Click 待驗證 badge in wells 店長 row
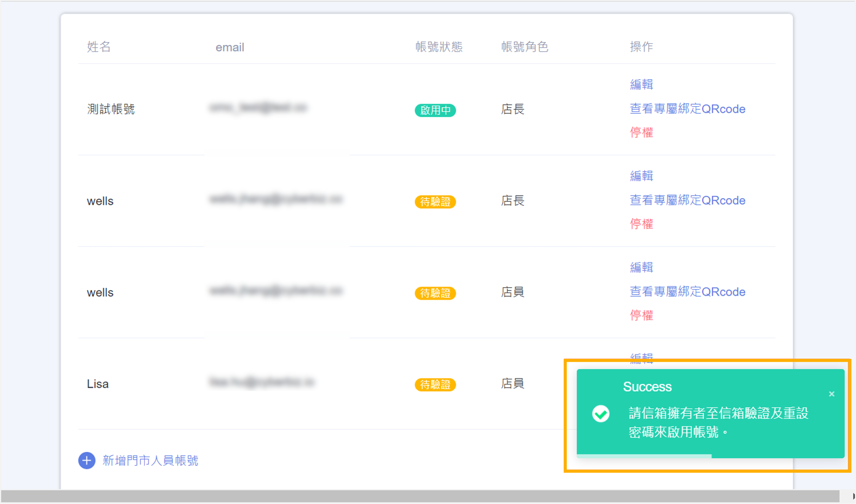Screen dimensions: 856x504 (435, 202)
